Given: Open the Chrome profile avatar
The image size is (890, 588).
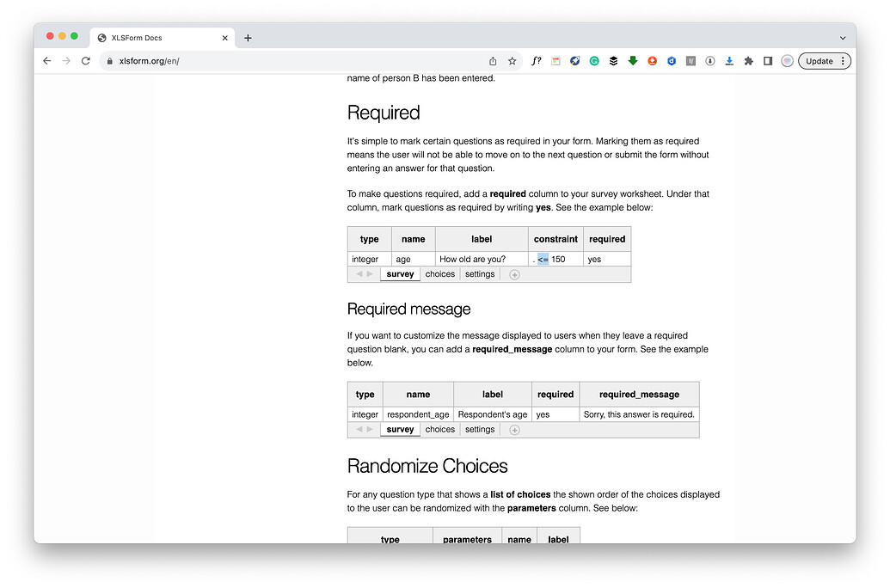Looking at the screenshot, I should click(x=787, y=61).
